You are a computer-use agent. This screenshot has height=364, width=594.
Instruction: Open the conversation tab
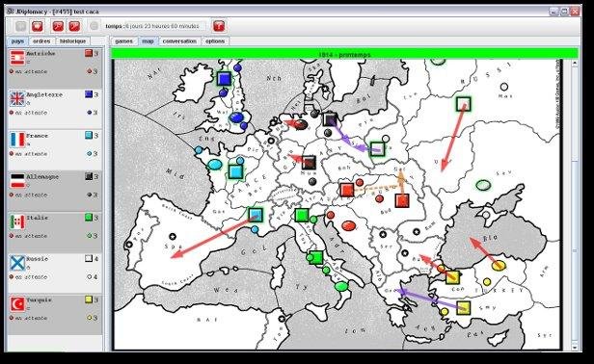point(179,40)
